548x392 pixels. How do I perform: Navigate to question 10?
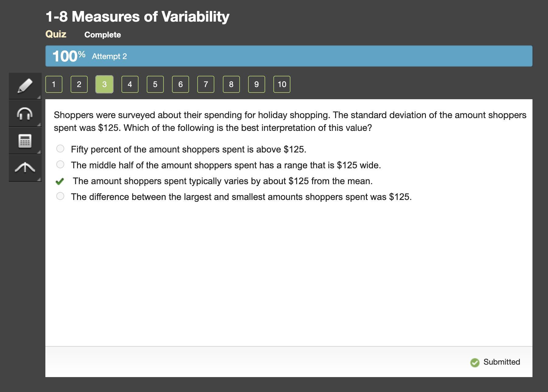[x=282, y=84]
